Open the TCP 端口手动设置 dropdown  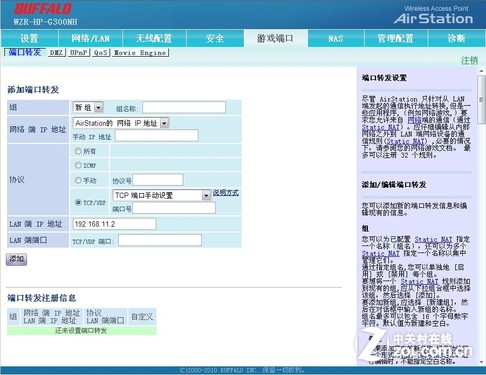[162, 195]
